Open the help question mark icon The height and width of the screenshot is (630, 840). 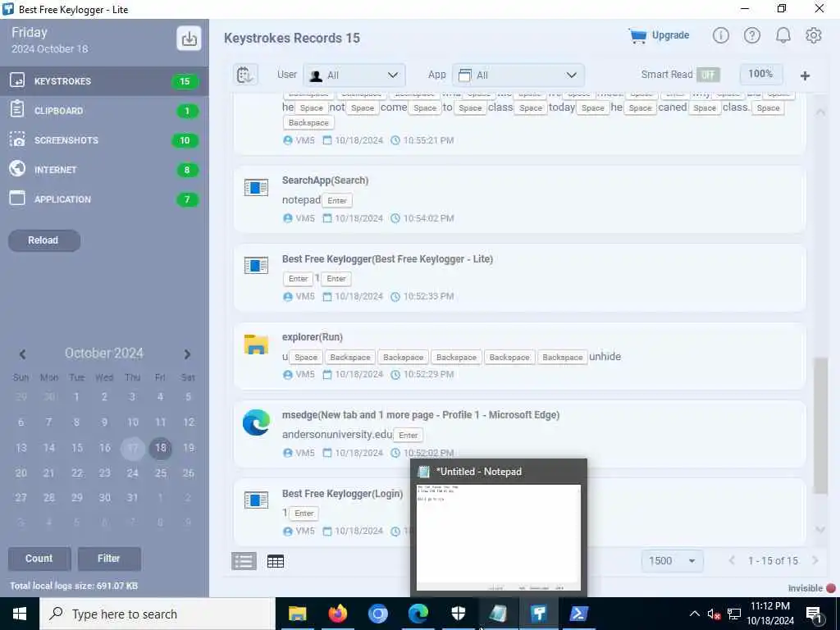[751, 35]
